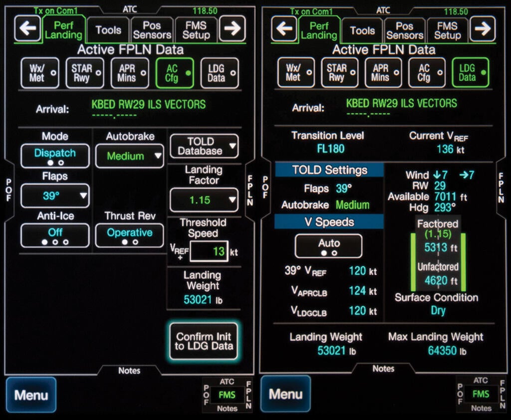Open the right panel Menu button
Image resolution: width=511 pixels, height=420 pixels.
285,394
